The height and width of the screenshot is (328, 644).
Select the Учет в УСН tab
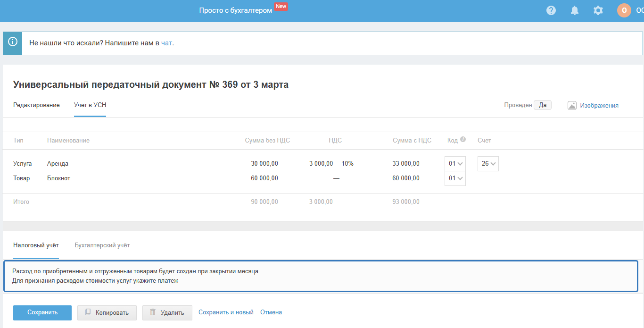point(90,105)
